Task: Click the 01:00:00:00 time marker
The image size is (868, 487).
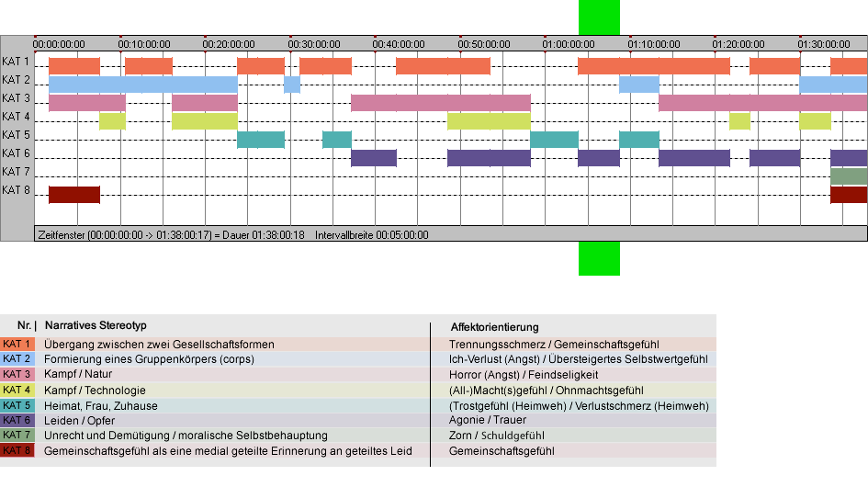Action: pyautogui.click(x=569, y=44)
